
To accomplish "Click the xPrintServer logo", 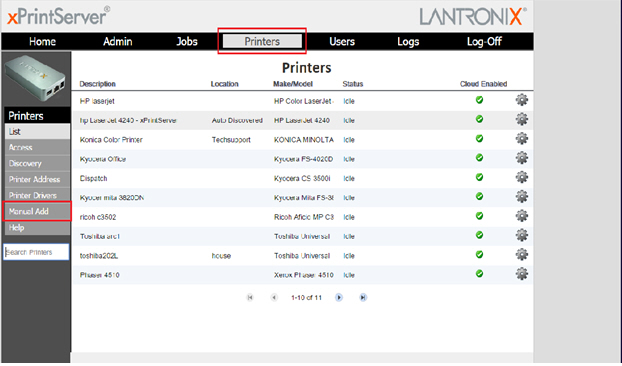I will (59, 16).
